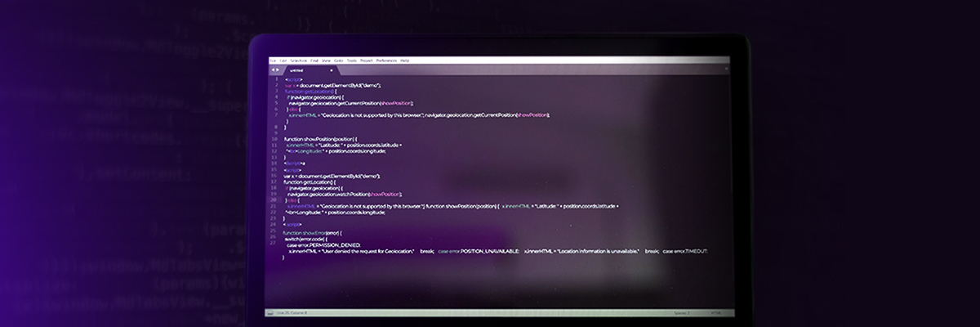
Task: Open the Project menu
Action: point(366,60)
